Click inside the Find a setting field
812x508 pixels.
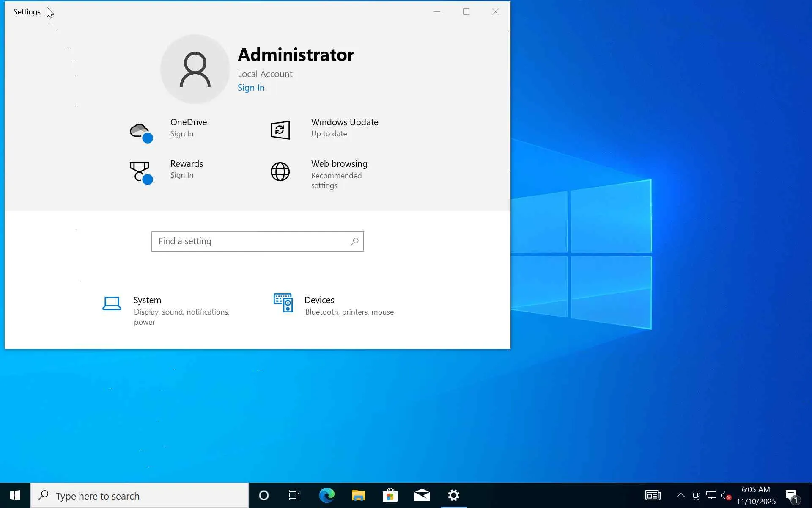tap(250, 241)
